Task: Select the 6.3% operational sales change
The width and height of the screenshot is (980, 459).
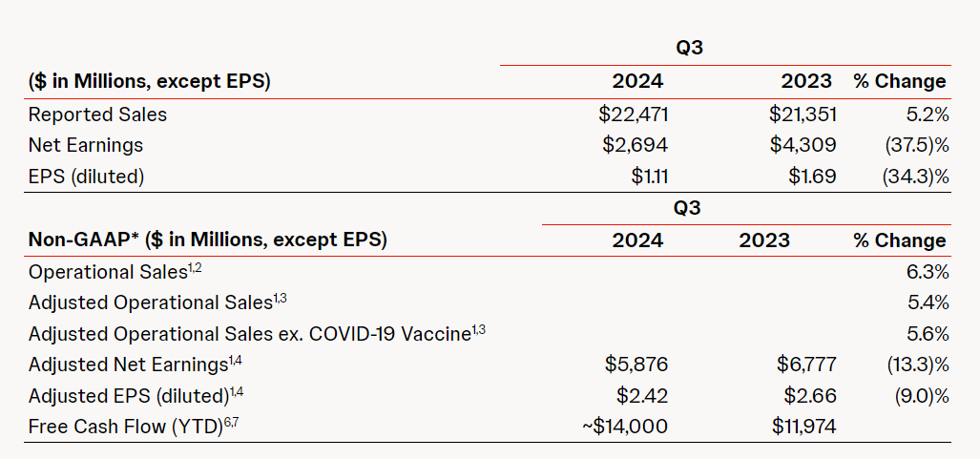Action: coord(928,272)
